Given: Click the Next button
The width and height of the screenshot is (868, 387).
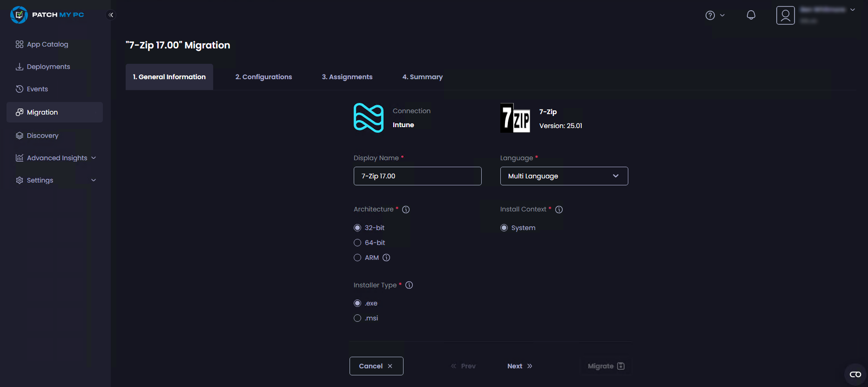Looking at the screenshot, I should coord(519,366).
